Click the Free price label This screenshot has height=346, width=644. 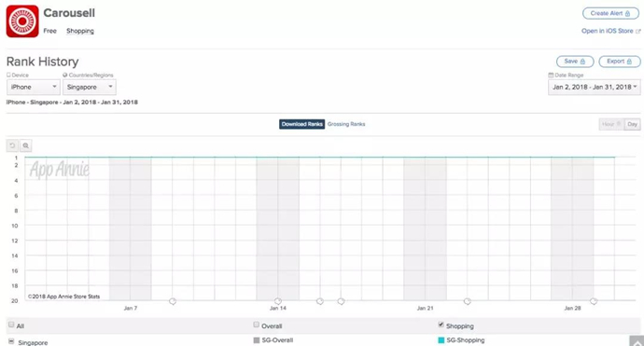pyautogui.click(x=50, y=31)
